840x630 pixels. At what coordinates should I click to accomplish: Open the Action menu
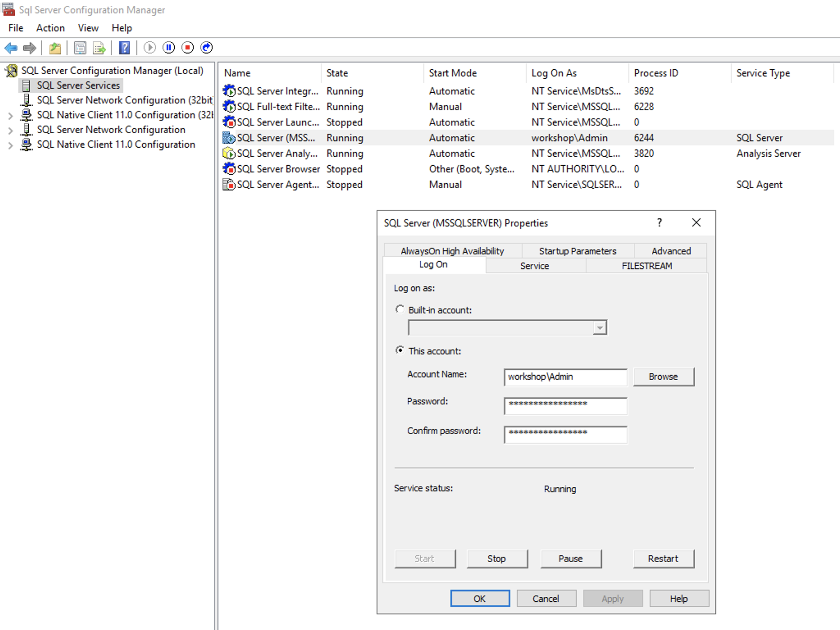pos(50,28)
